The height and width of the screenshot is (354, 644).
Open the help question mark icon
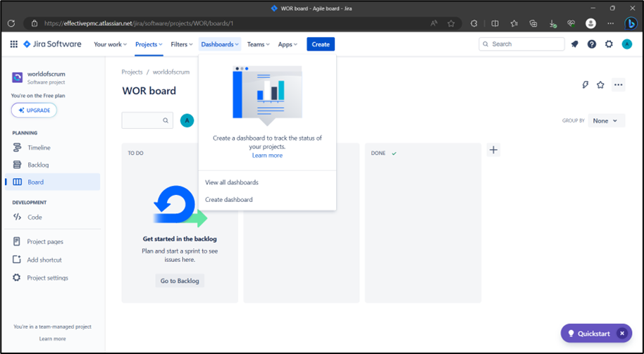coord(591,44)
